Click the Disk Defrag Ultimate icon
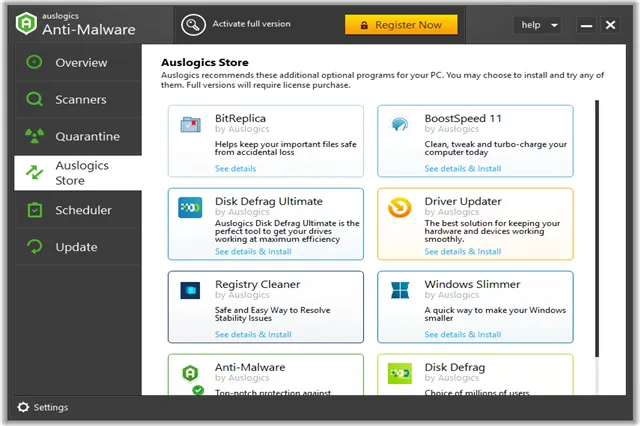Viewport: 640px width, 426px height. pyautogui.click(x=190, y=208)
